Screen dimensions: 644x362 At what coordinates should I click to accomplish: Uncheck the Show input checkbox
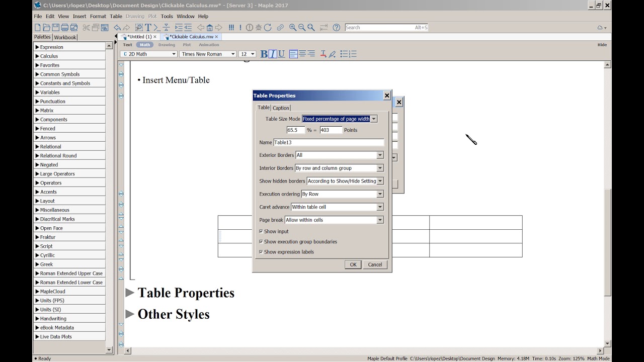[x=261, y=231]
